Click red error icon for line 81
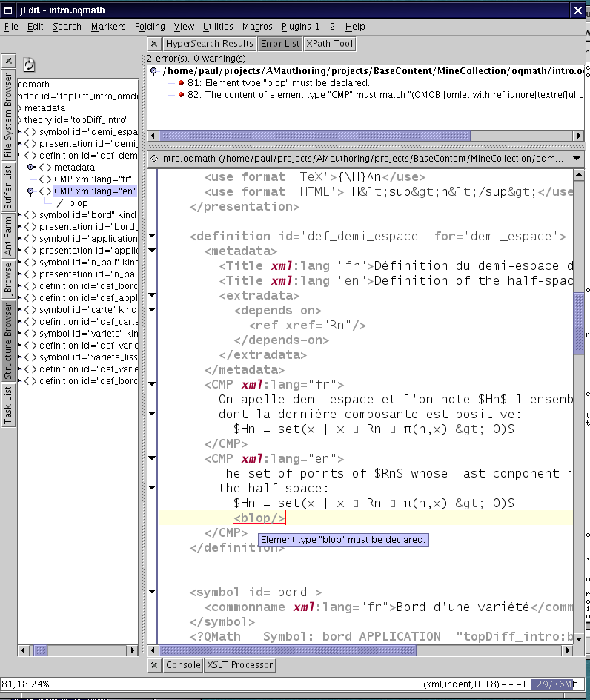Screen dimensions: 590x700 [x=181, y=83]
